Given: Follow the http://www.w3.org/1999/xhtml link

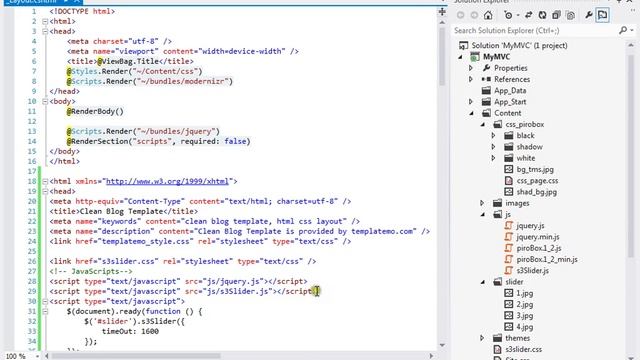Looking at the screenshot, I should pos(167,181).
